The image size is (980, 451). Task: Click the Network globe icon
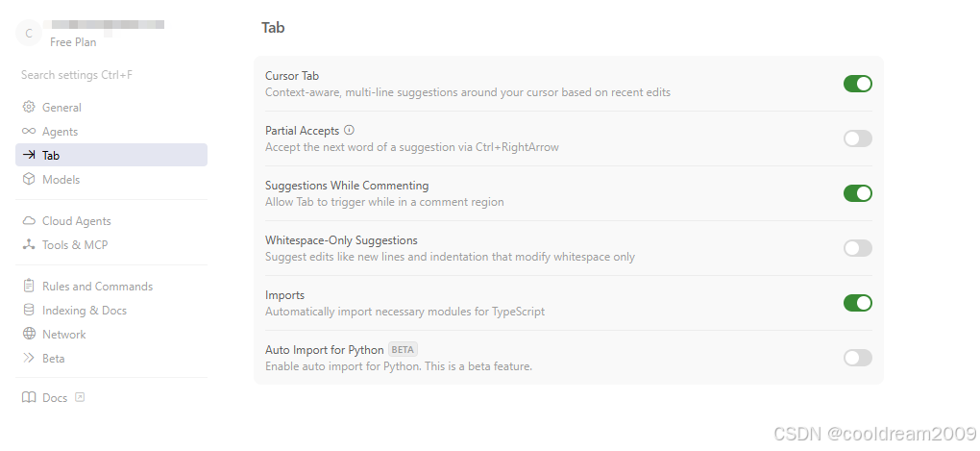click(x=29, y=334)
